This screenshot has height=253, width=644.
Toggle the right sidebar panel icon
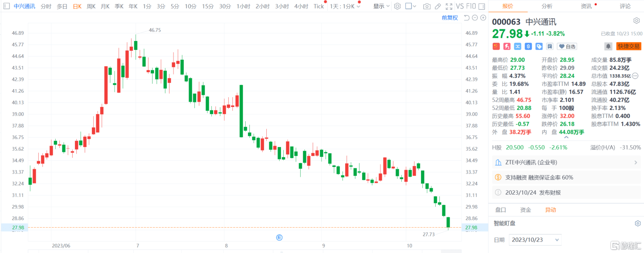point(482,7)
